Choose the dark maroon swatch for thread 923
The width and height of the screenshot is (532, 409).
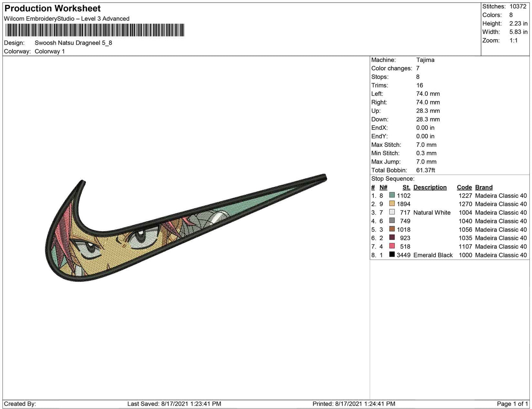pyautogui.click(x=392, y=238)
